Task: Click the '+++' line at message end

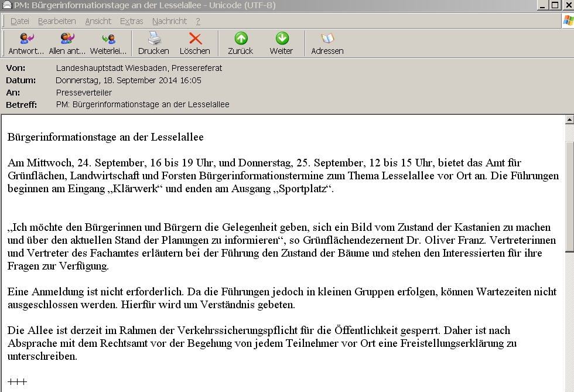Action: coord(17,381)
